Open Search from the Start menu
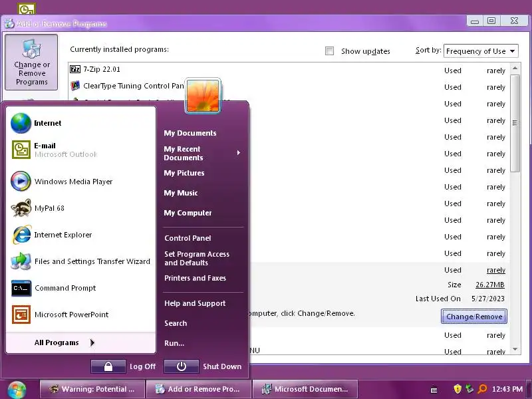This screenshot has height=399, width=532. [x=176, y=323]
